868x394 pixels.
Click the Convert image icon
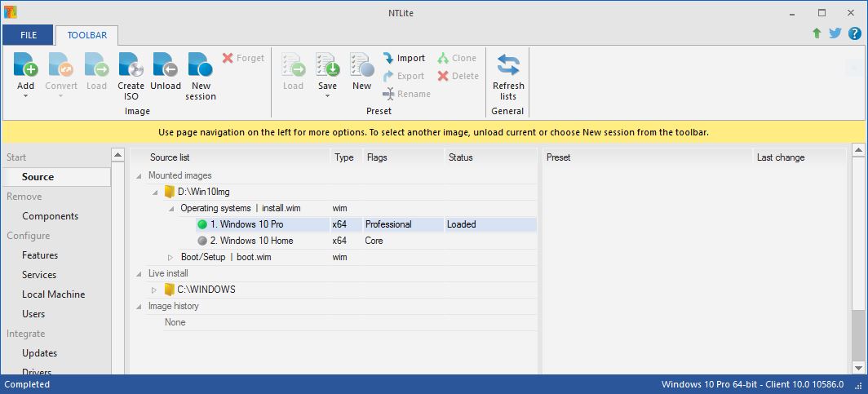[61, 64]
